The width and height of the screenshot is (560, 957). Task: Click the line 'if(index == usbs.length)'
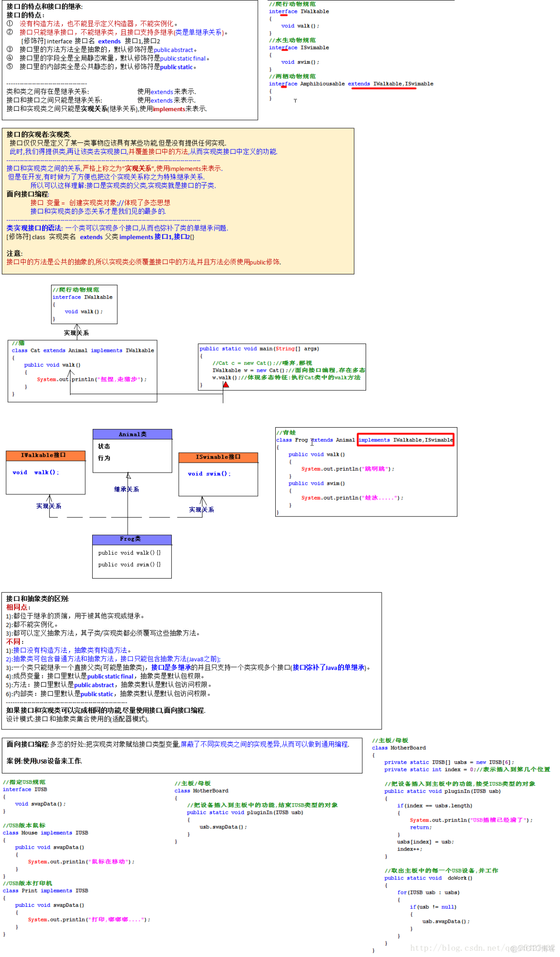click(435, 806)
